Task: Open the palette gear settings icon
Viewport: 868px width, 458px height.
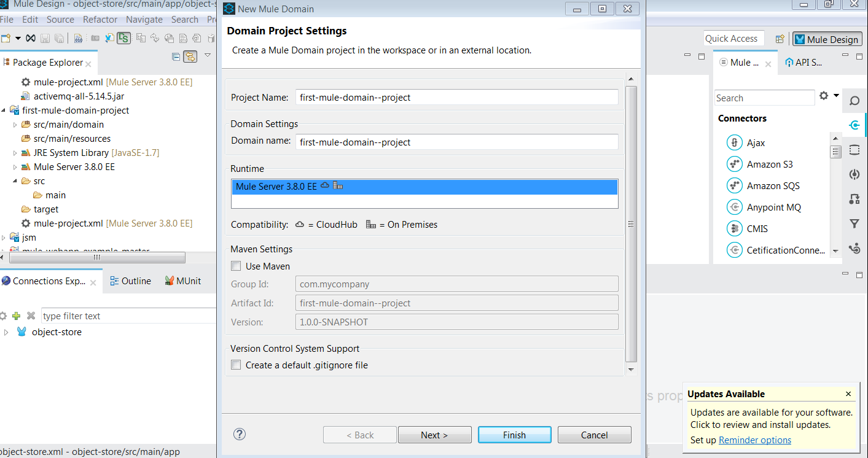Action: (824, 96)
